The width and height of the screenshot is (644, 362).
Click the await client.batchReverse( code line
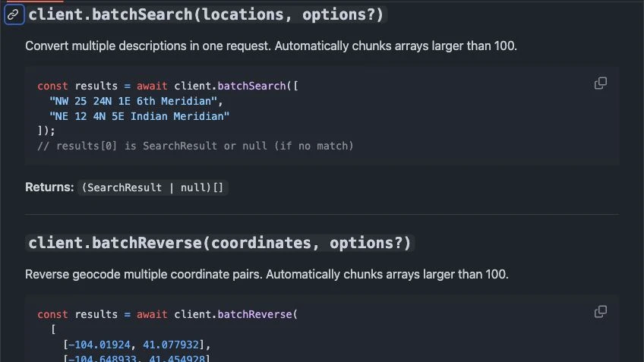168,314
